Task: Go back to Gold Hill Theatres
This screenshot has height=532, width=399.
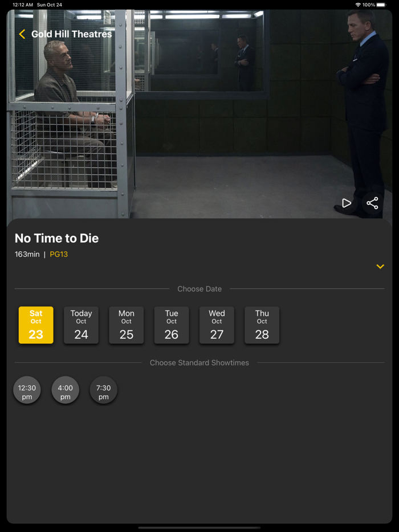Action: coord(72,34)
